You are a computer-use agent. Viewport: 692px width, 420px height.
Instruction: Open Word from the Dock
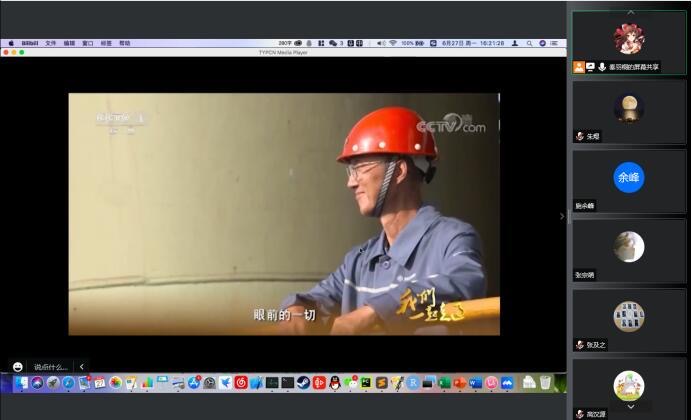475,382
